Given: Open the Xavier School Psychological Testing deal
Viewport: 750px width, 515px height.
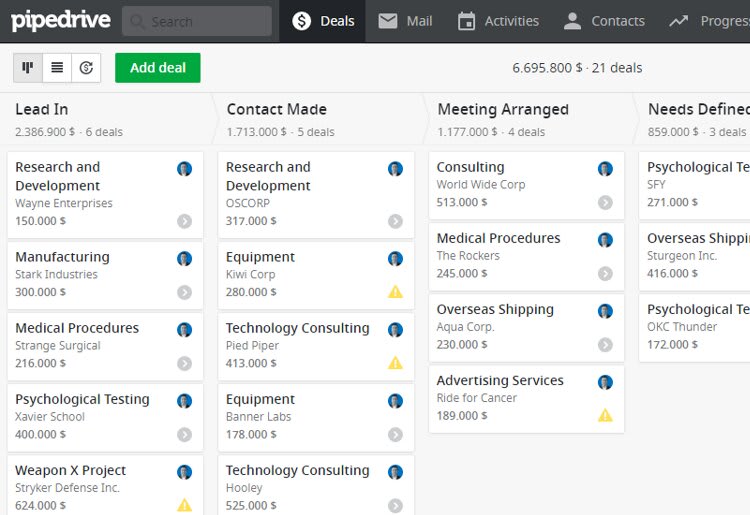Looking at the screenshot, I should [105, 418].
